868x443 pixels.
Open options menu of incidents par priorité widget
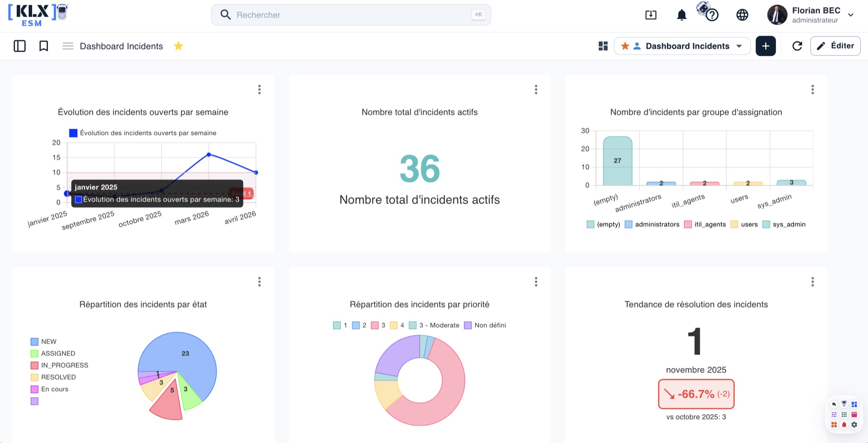(x=535, y=282)
